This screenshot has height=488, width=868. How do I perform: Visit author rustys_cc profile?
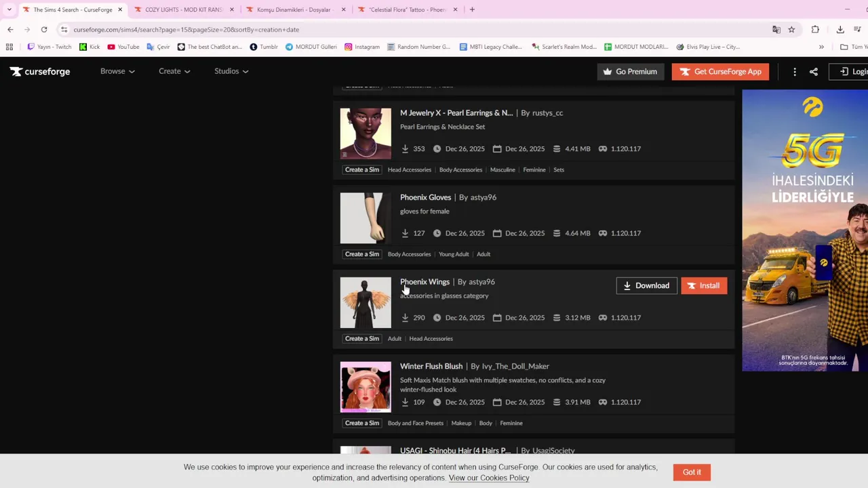(547, 113)
